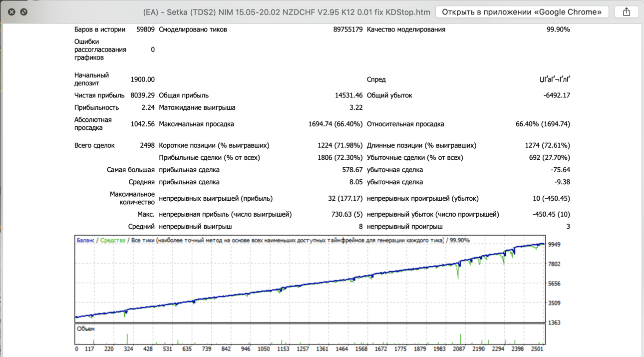Image resolution: width=644 pixels, height=357 pixels.
Task: Select expected payoff value 3.22
Action: 356,107
